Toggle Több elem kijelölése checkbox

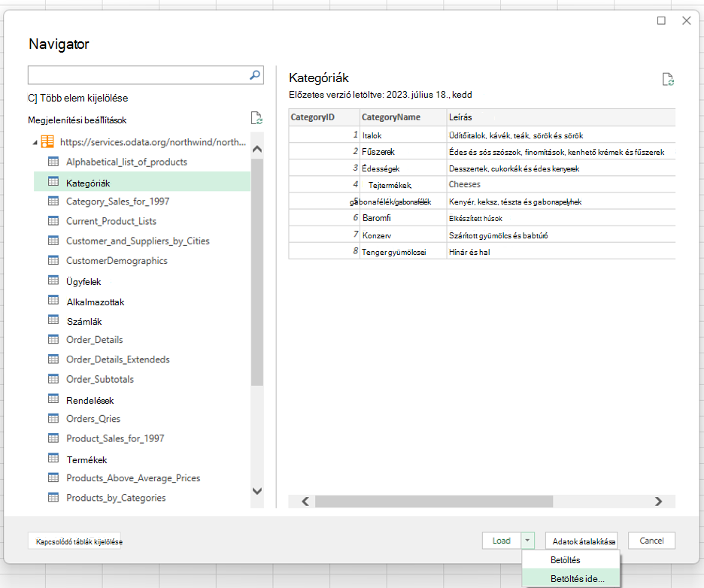32,98
